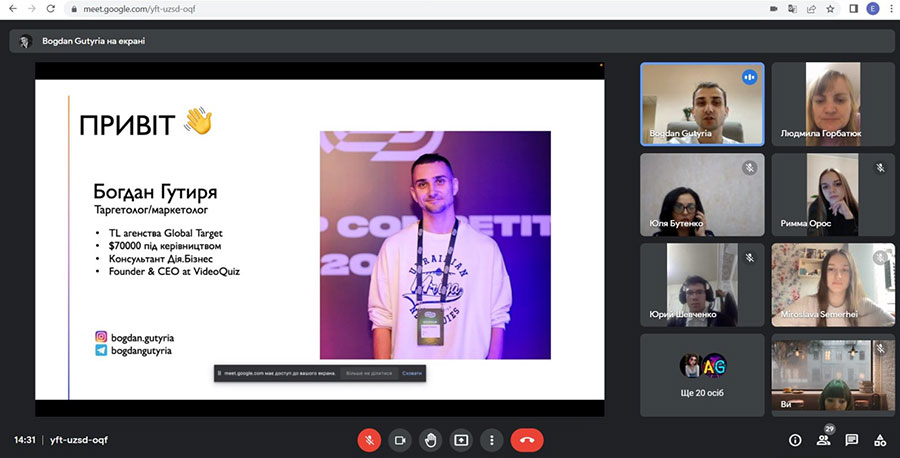The height and width of the screenshot is (458, 900).
Task: Click the name 'Богдан Гутиря' on the slide
Action: 156,192
